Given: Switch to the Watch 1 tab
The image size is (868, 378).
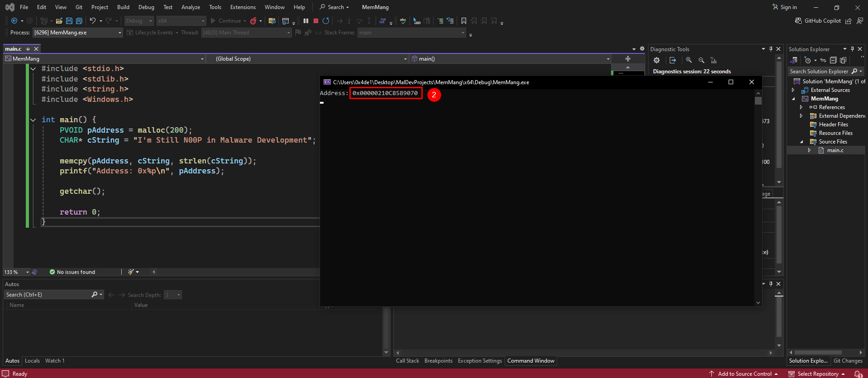Looking at the screenshot, I should (x=55, y=361).
